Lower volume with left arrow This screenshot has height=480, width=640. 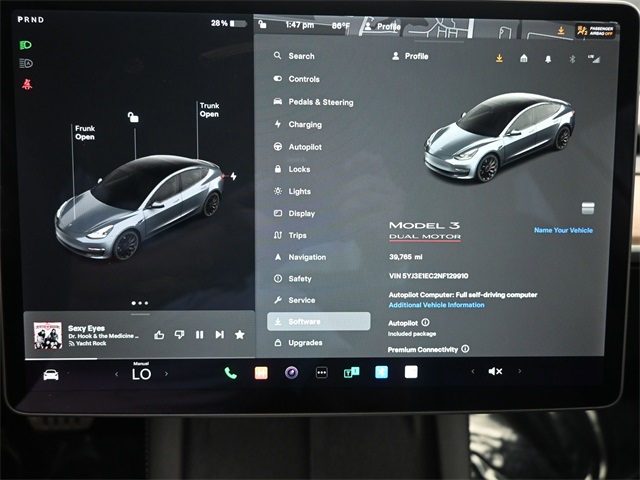473,371
